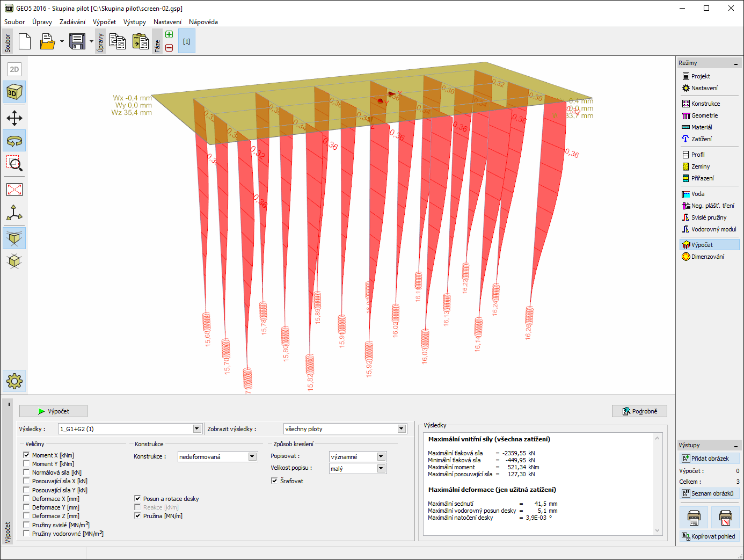Enable Posouvající síla X [kN] checkbox
The height and width of the screenshot is (560, 744).
26,481
